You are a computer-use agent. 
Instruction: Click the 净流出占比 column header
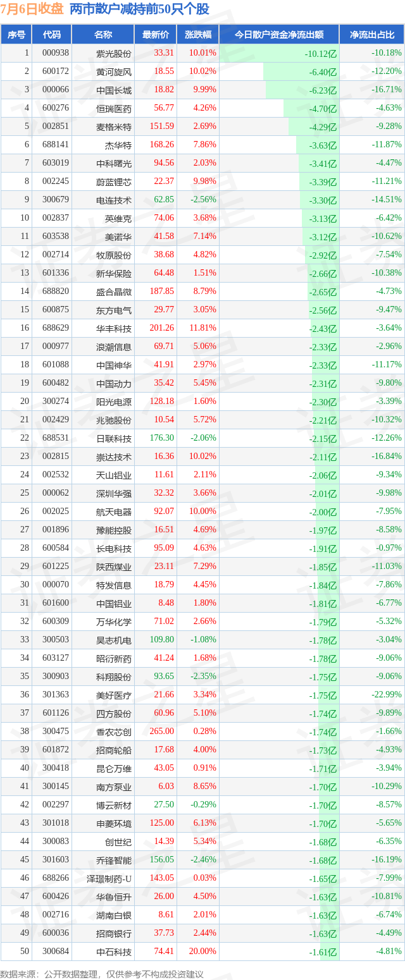[372, 35]
